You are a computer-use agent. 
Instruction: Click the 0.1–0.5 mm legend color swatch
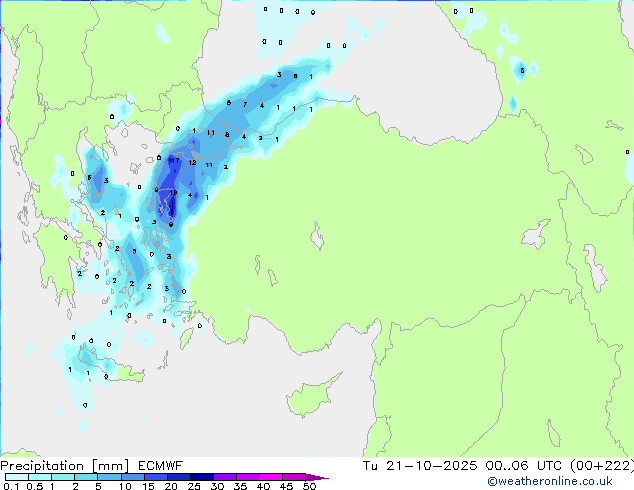point(17,477)
